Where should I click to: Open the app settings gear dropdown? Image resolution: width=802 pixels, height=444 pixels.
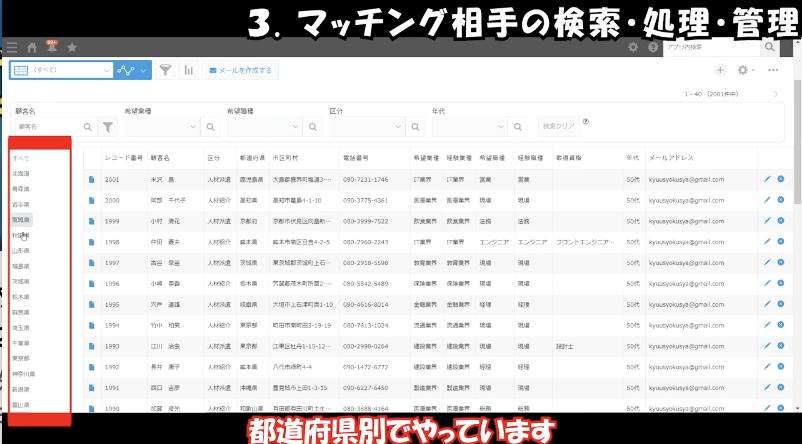[x=745, y=70]
